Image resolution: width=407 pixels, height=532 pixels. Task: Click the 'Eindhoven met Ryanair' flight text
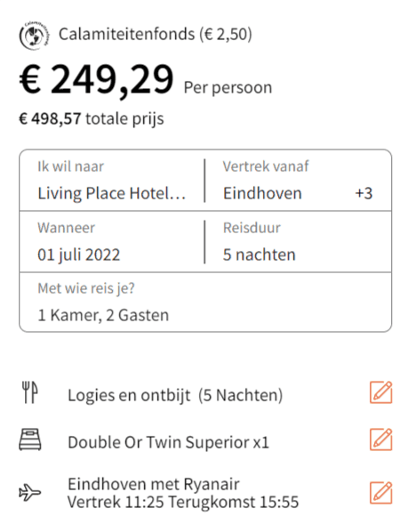pyautogui.click(x=154, y=484)
